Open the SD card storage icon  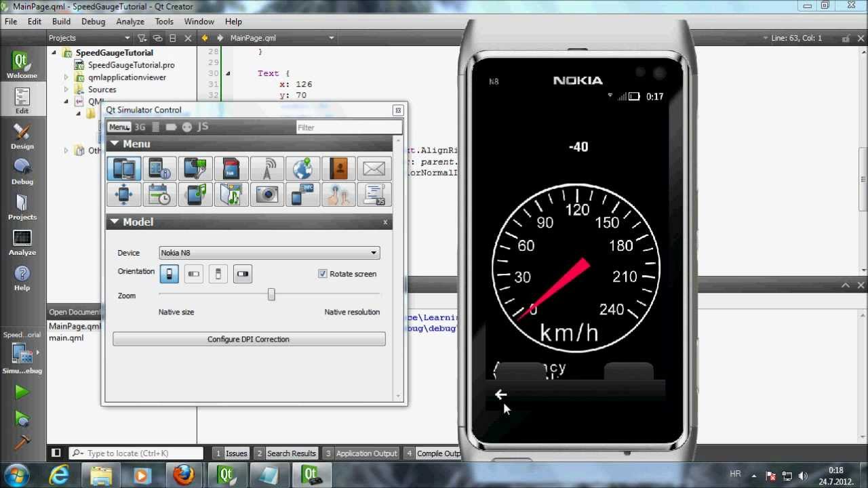pos(231,168)
